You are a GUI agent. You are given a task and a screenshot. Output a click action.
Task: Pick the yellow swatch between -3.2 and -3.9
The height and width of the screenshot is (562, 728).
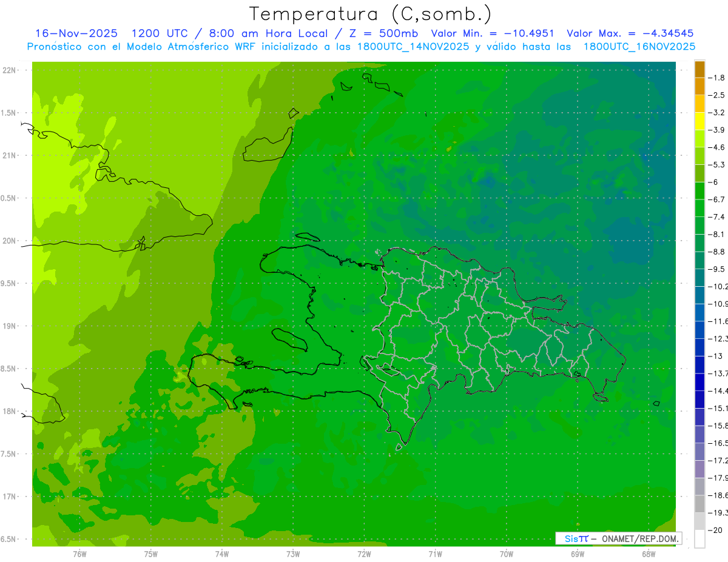(x=699, y=121)
